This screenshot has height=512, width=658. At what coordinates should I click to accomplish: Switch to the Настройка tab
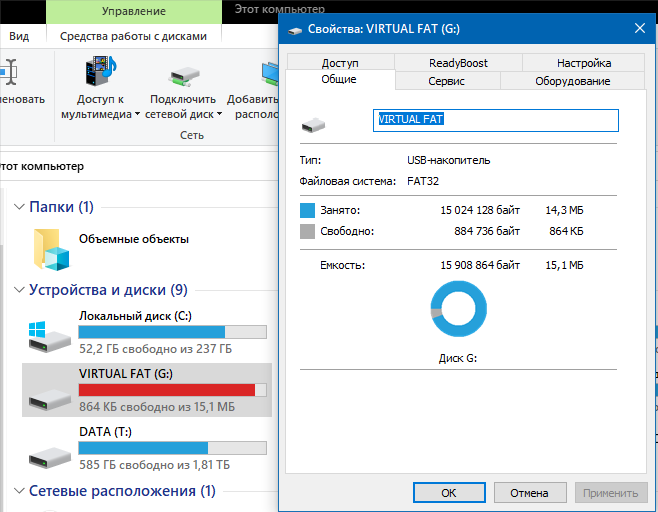coord(584,63)
